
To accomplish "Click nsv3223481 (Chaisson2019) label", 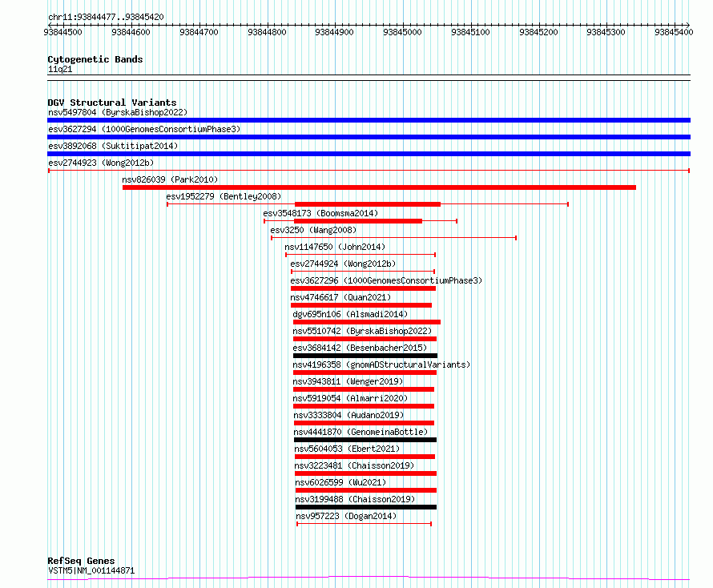I will pyautogui.click(x=354, y=465).
